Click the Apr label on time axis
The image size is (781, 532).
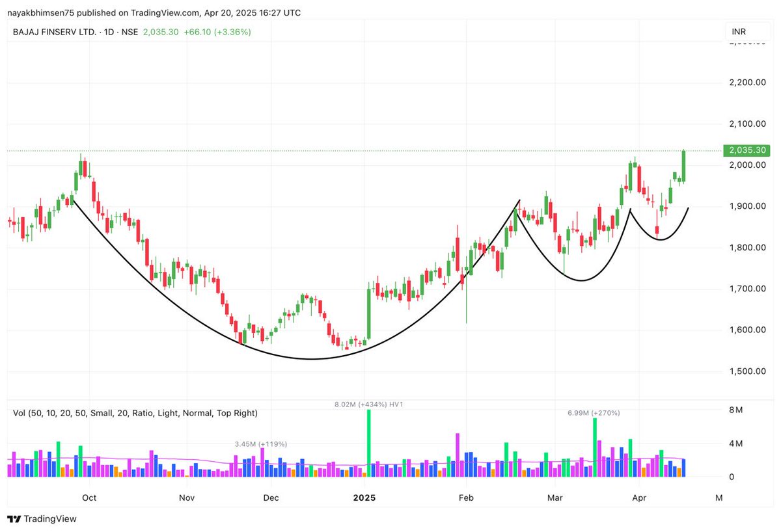point(638,498)
